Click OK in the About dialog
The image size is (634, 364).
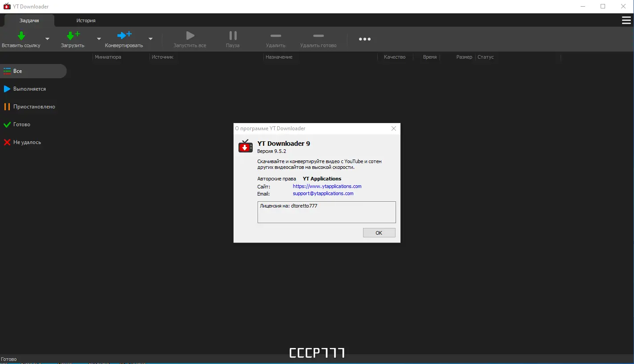click(379, 233)
